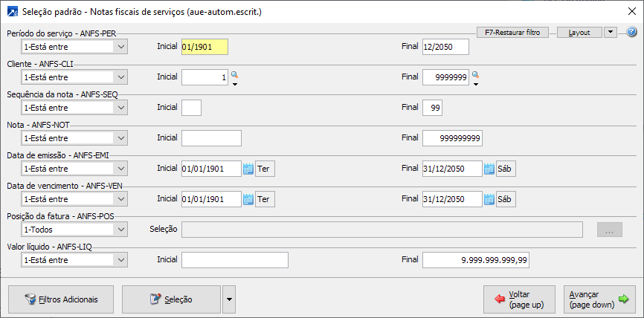The width and height of the screenshot is (644, 318).
Task: Open search magnifier for Cliente Inicial
Action: [x=234, y=75]
